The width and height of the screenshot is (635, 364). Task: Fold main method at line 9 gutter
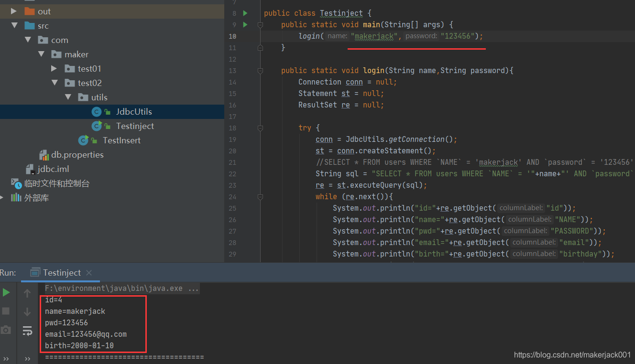[260, 25]
